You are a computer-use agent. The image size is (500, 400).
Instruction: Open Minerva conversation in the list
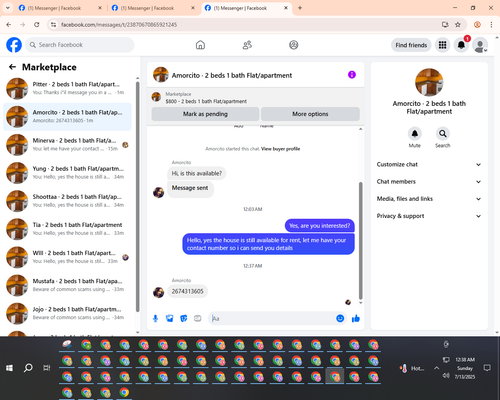[x=67, y=145]
